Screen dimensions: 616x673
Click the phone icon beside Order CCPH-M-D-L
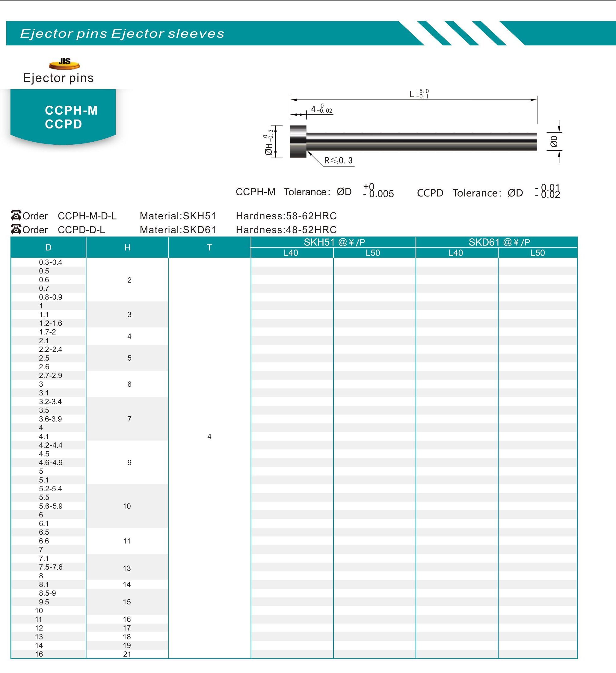click(16, 216)
